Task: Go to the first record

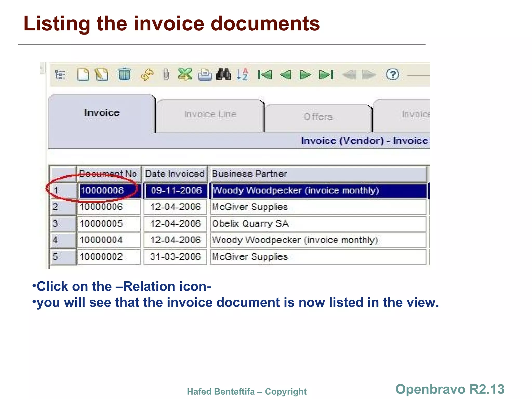Action: tap(265, 75)
